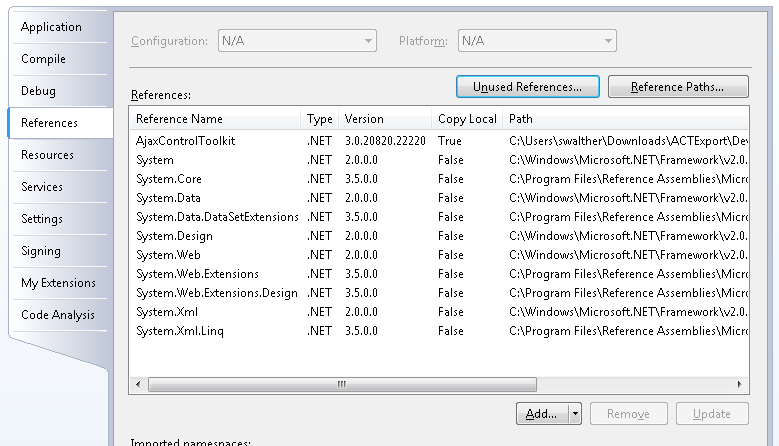Click the Unused References button
This screenshot has width=779, height=446.
(x=527, y=87)
